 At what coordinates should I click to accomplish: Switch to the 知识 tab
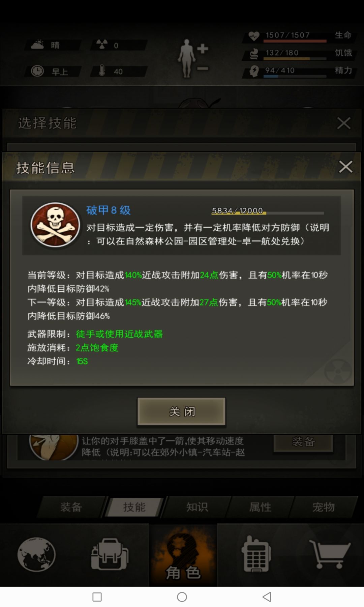click(x=197, y=507)
